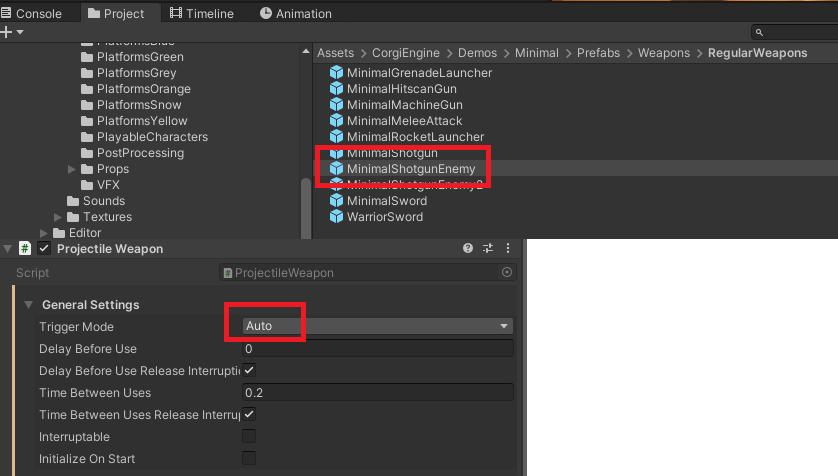Select MinimalMeleeAttack prefab icon
Viewport: 838px width, 476px height.
pos(336,120)
